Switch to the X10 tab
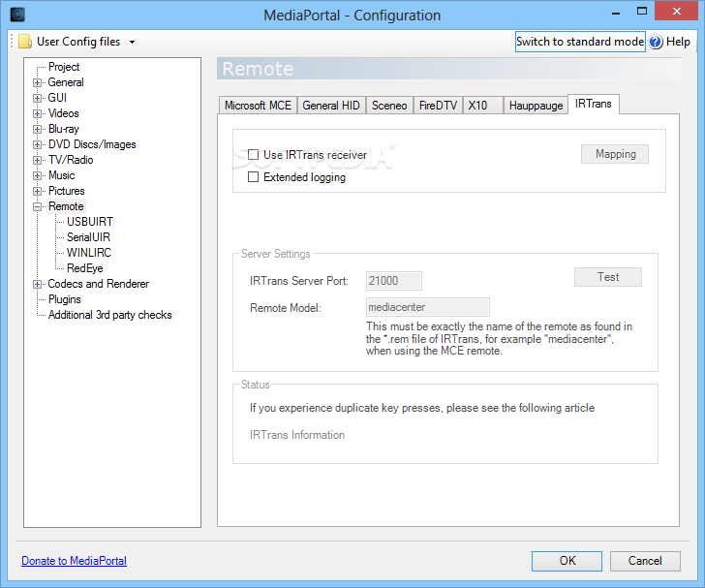Image resolution: width=705 pixels, height=588 pixels. pyautogui.click(x=482, y=106)
